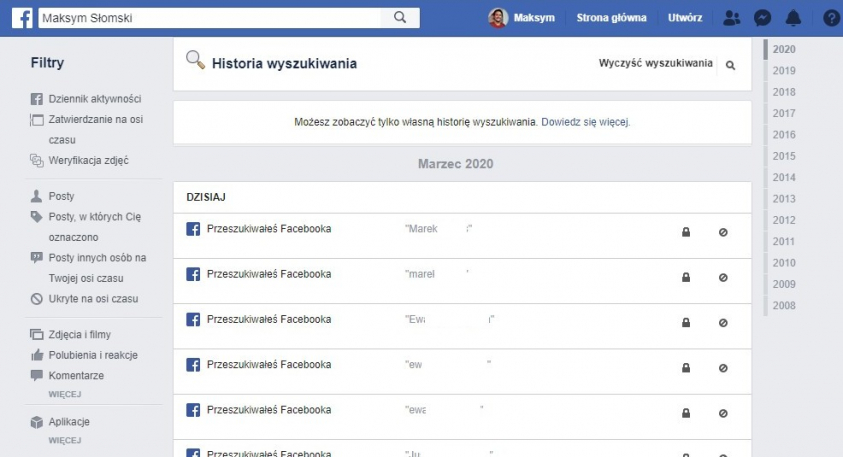Expand WIĘCEJ under Komentarze
843x457 pixels.
65,395
